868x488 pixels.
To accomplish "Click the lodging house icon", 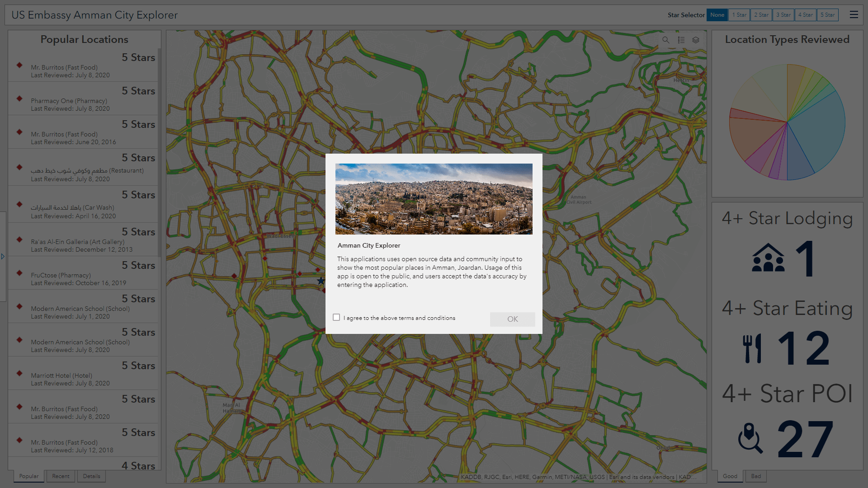I will 768,258.
